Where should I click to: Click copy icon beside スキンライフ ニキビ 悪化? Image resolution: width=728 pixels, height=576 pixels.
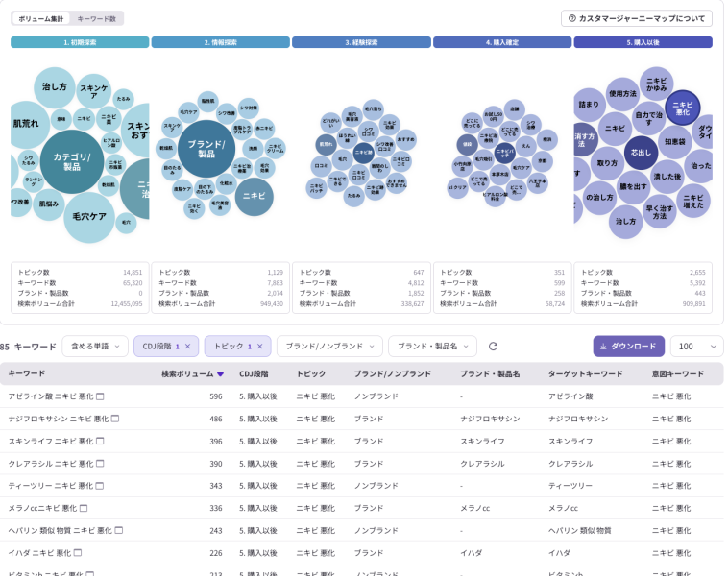[x=100, y=441]
